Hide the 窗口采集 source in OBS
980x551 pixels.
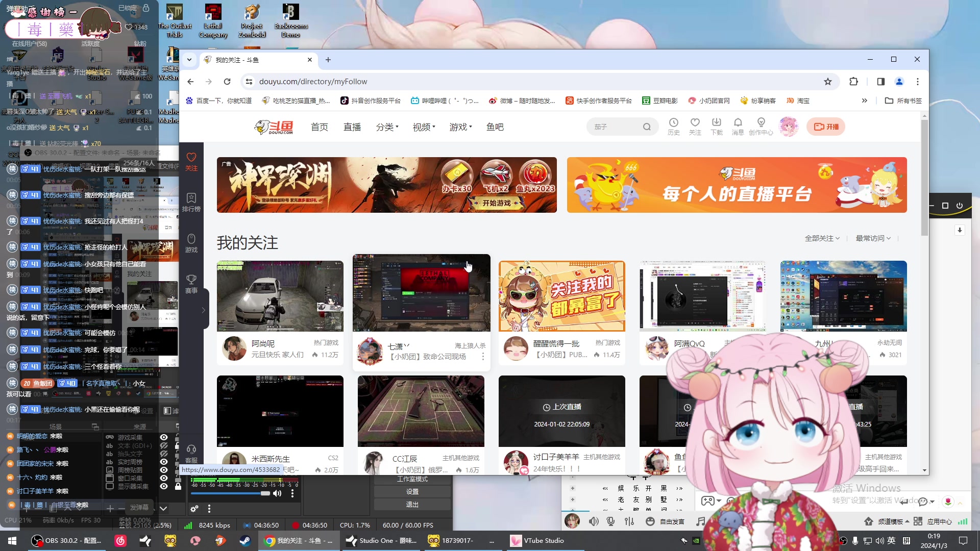(164, 478)
